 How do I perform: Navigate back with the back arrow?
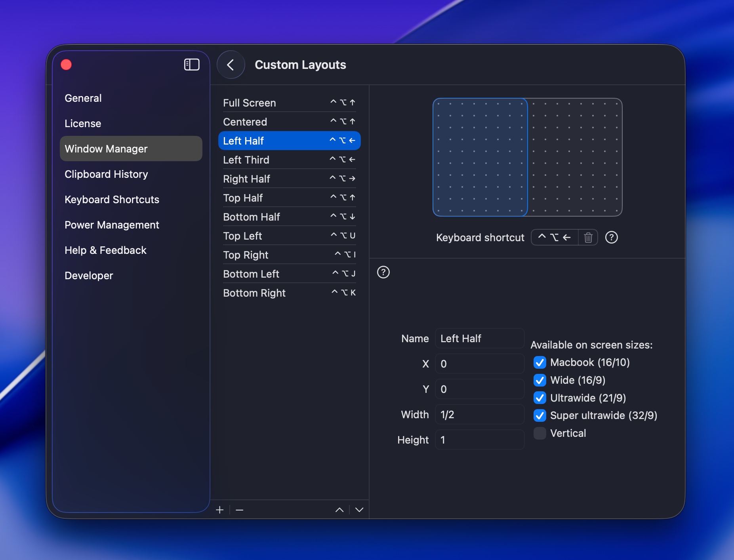point(231,64)
